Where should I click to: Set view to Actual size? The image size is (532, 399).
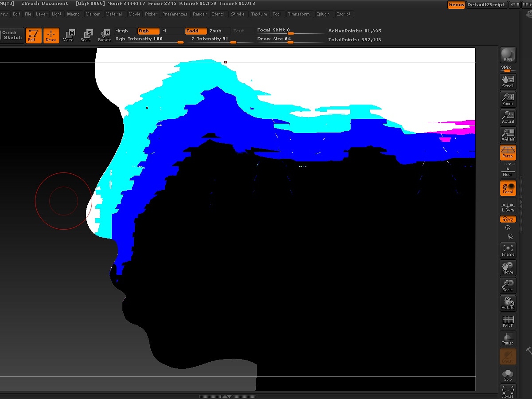pyautogui.click(x=508, y=117)
